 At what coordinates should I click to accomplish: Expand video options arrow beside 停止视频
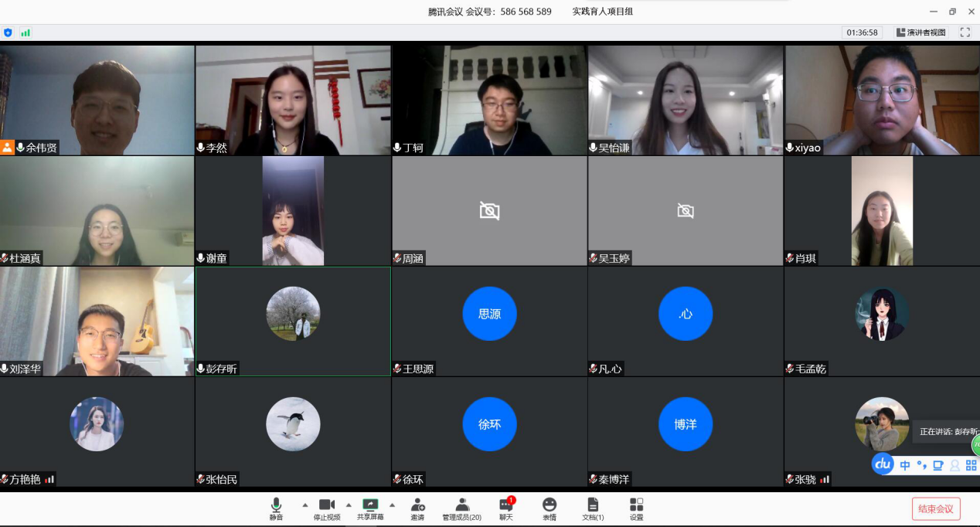tap(348, 505)
